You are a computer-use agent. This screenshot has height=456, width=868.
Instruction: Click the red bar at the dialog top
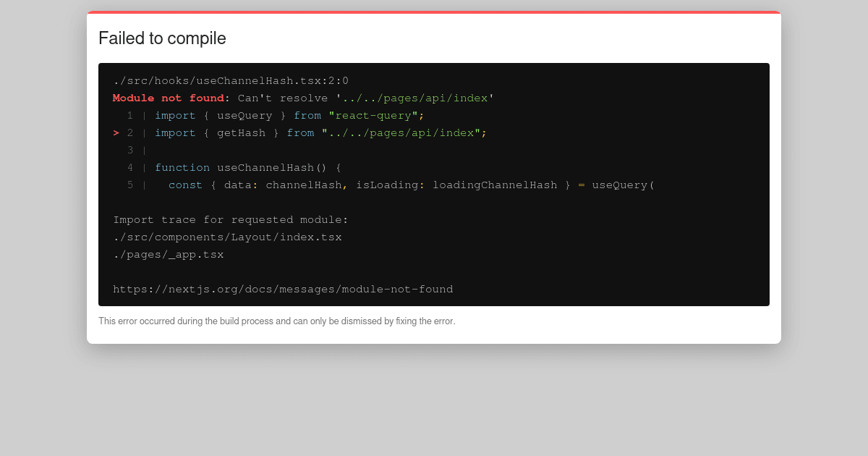pyautogui.click(x=434, y=12)
